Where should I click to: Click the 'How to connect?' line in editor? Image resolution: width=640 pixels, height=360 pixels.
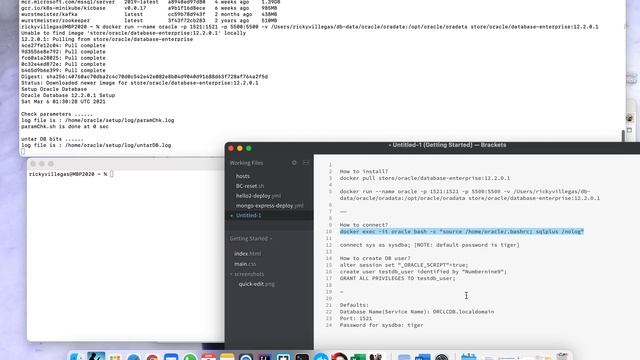coord(364,225)
